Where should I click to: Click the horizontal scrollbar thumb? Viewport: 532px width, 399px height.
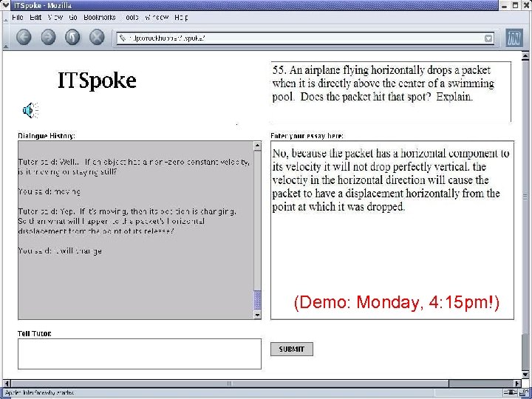[x=230, y=383]
